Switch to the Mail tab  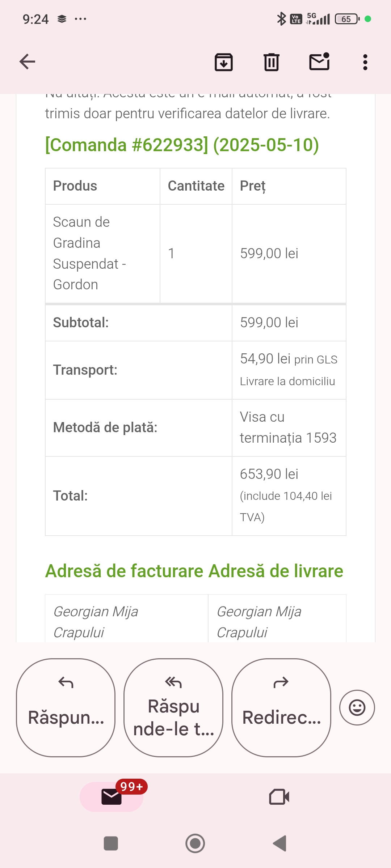tap(112, 797)
